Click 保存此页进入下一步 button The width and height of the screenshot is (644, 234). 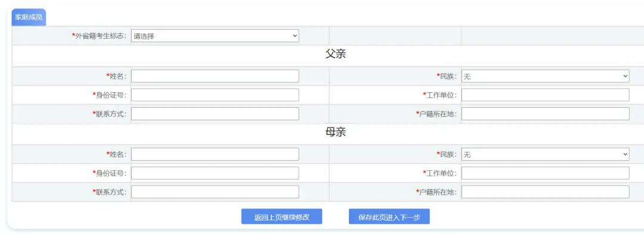[x=389, y=217]
